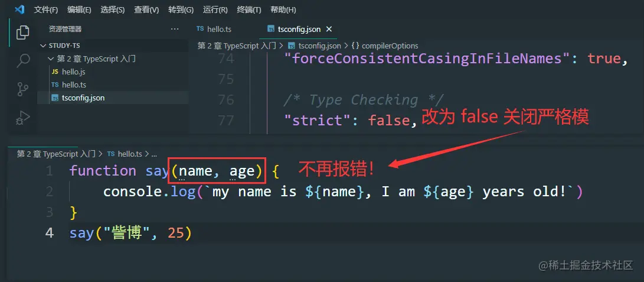Click the ellipsis in lower breadcrumb
Image resolution: width=644 pixels, height=282 pixels.
(154, 154)
